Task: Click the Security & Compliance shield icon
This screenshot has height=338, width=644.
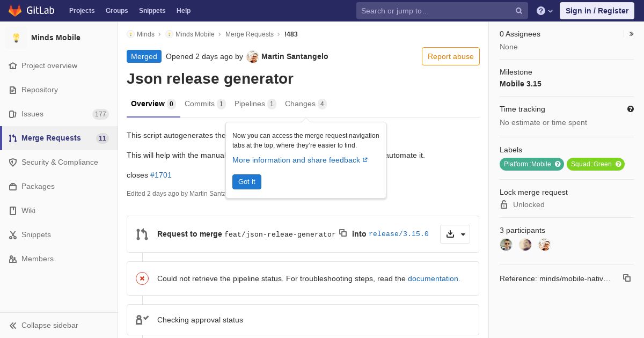Action: click(x=13, y=162)
